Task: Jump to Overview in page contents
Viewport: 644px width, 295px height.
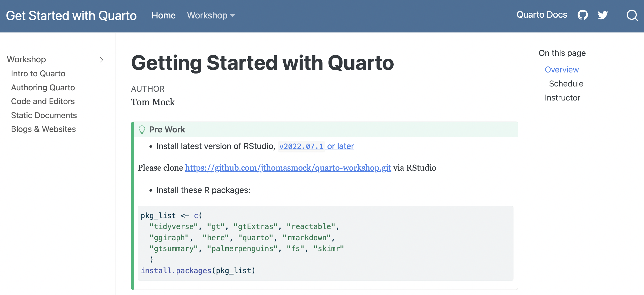Action: tap(561, 70)
